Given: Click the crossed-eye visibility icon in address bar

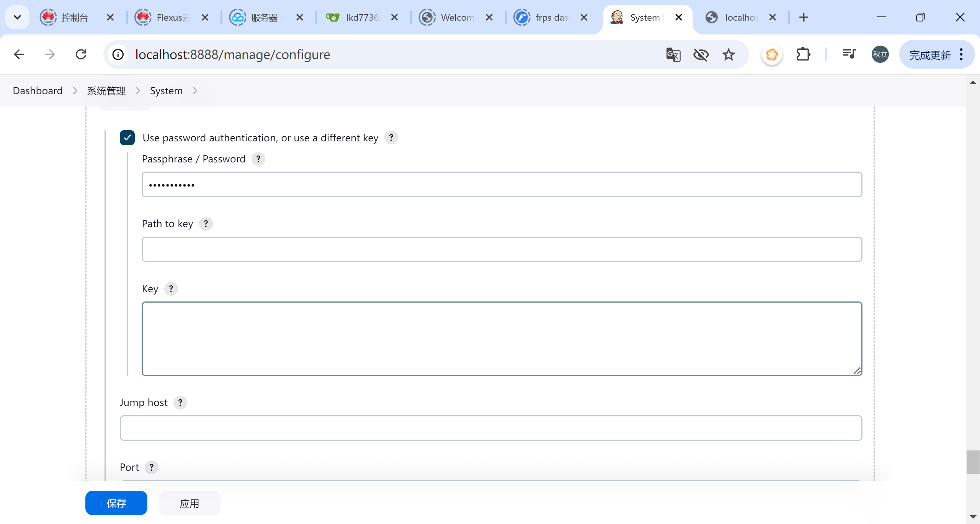Looking at the screenshot, I should [x=701, y=55].
